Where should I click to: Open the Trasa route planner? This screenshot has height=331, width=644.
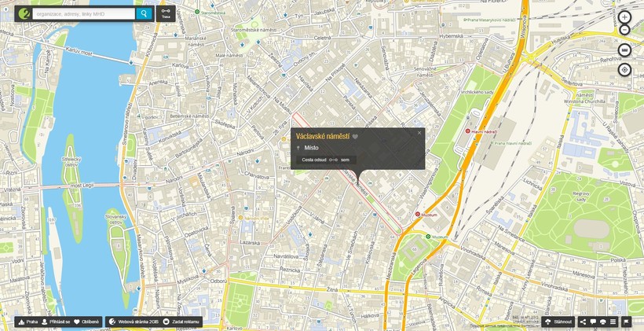(166, 13)
